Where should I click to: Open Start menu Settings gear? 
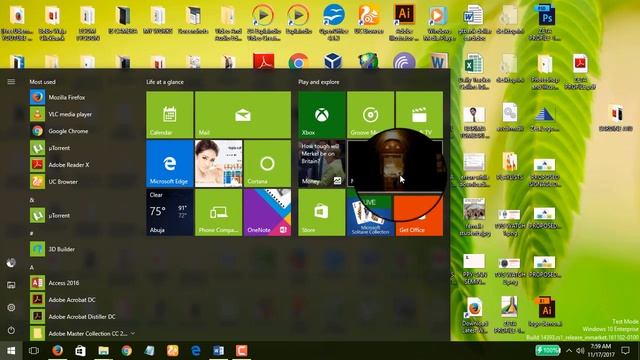(11, 307)
